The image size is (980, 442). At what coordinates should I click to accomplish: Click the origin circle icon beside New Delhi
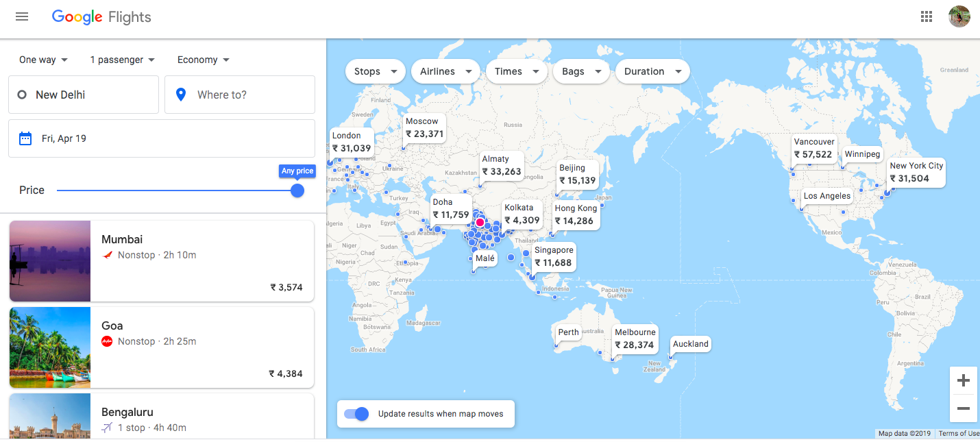(22, 95)
